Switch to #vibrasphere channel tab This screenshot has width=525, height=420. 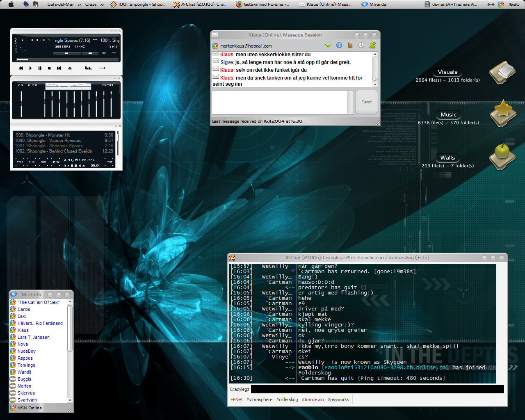click(259, 399)
